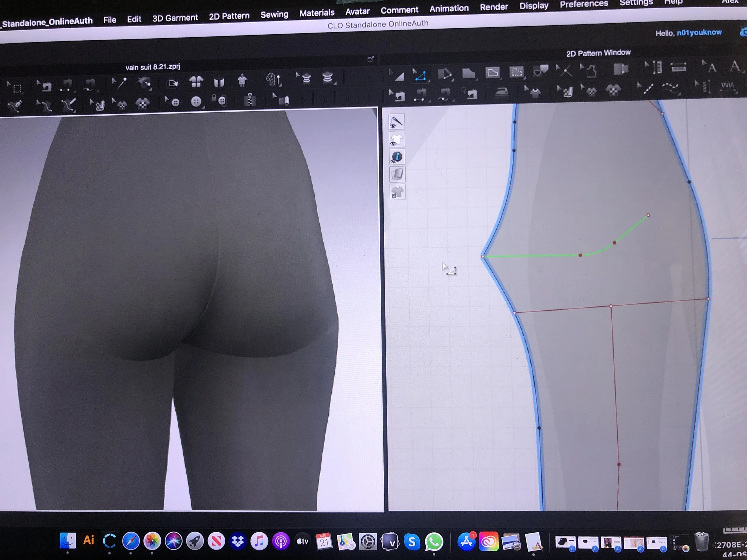Select the Button tool with four holes
This screenshot has height=560, width=747.
196,101
